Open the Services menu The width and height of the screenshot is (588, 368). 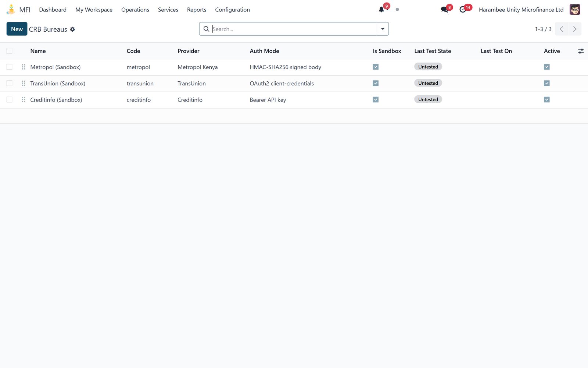pyautogui.click(x=168, y=10)
